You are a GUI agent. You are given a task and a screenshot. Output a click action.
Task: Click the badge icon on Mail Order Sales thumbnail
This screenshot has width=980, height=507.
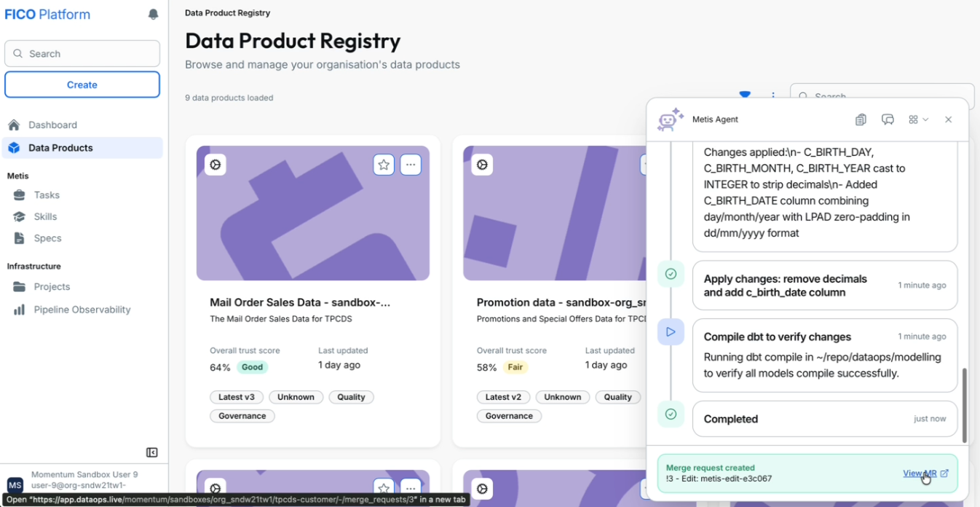point(215,165)
